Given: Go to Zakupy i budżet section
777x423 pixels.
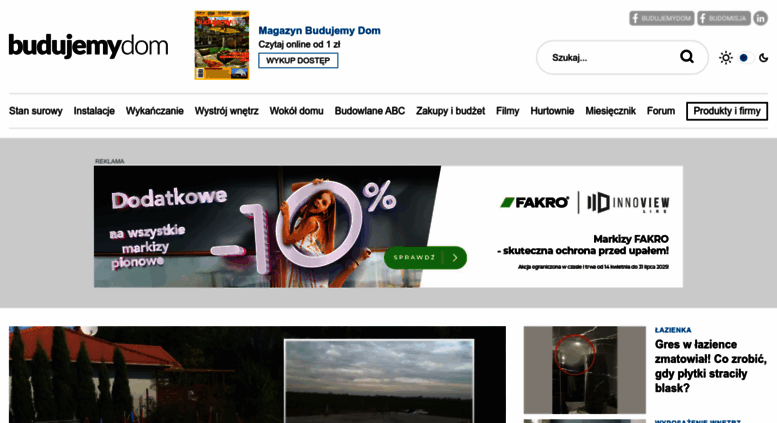Looking at the screenshot, I should [450, 111].
